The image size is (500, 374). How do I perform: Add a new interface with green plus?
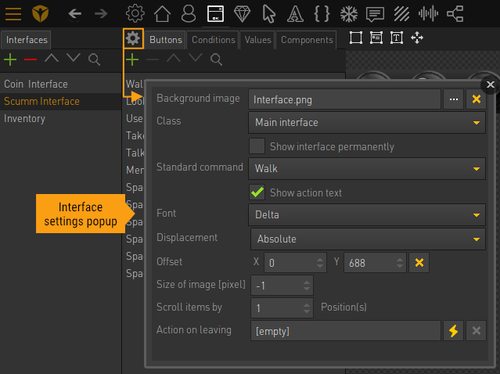coord(10,59)
